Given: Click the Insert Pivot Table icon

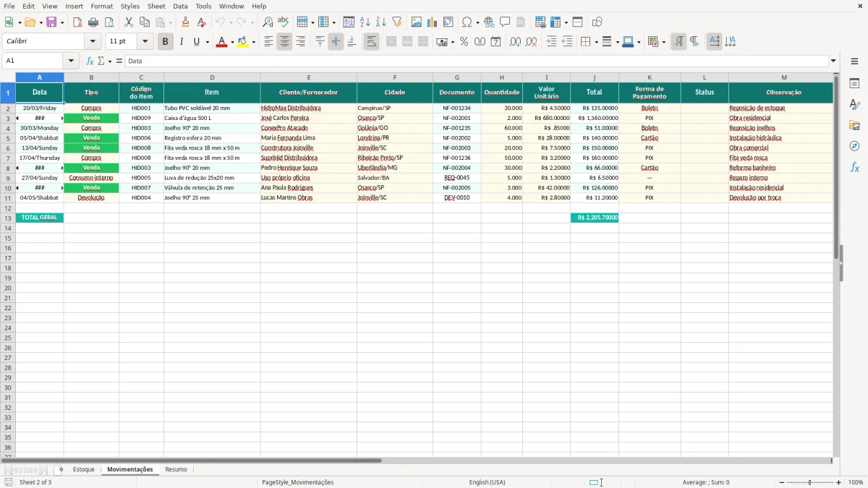Looking at the screenshot, I should click(448, 22).
